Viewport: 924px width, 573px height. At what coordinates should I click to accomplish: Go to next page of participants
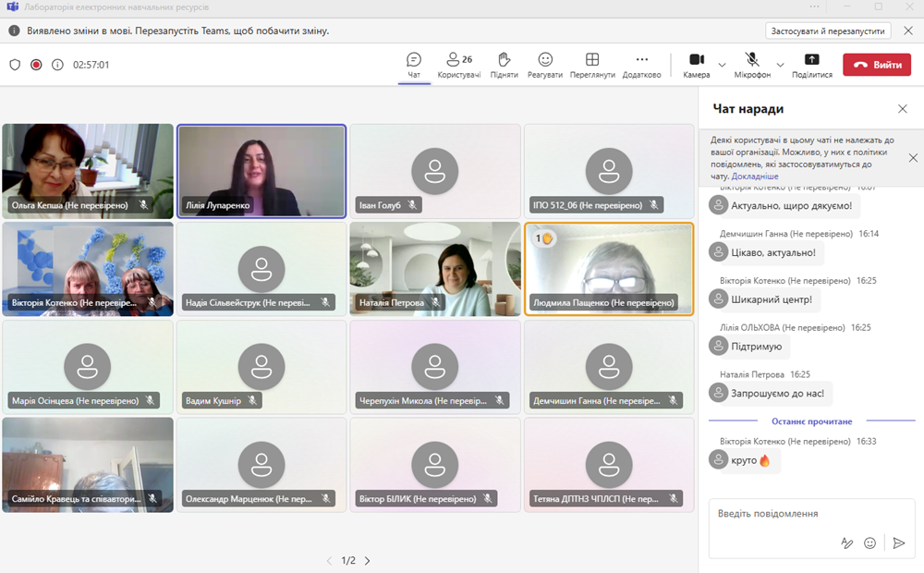(367, 561)
